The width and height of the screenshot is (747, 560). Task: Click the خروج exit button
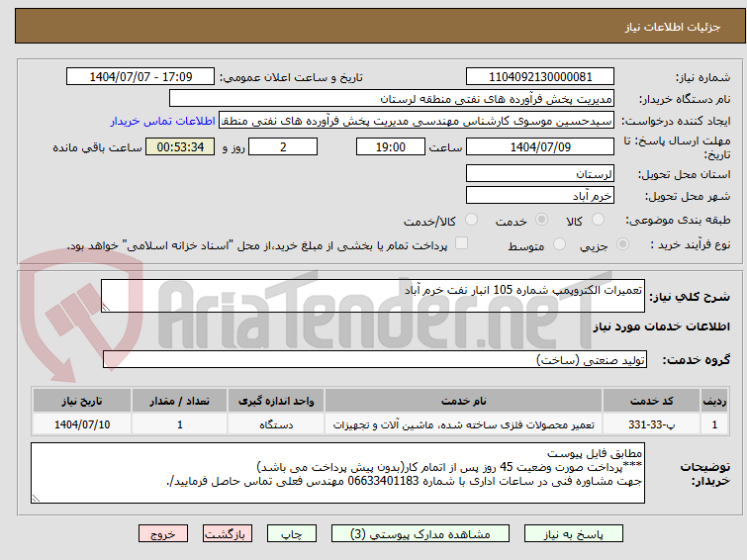(163, 534)
